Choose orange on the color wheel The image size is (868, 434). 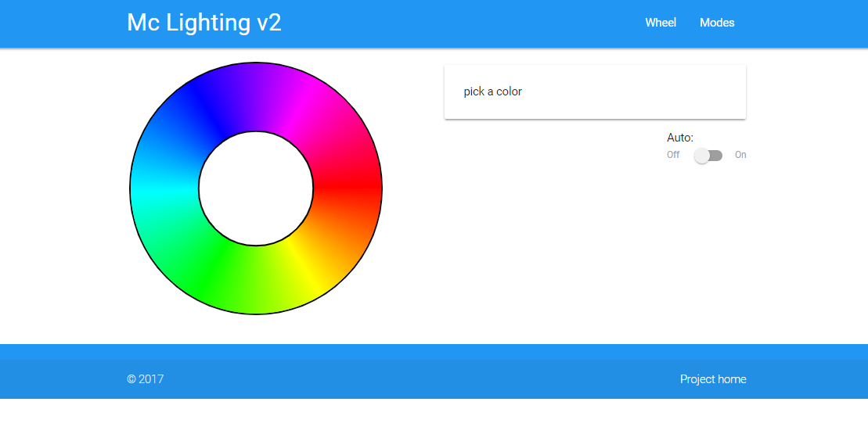[x=335, y=234]
